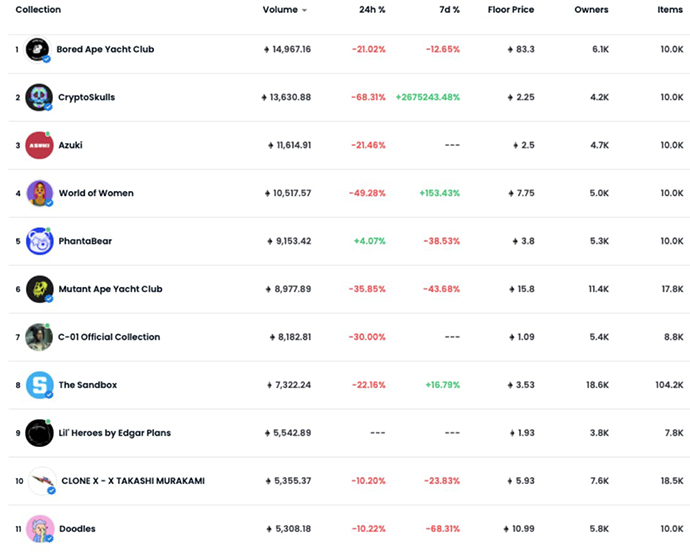Open the Bored Ape Yacht Club avatar icon
The image size is (690, 552).
click(37, 49)
